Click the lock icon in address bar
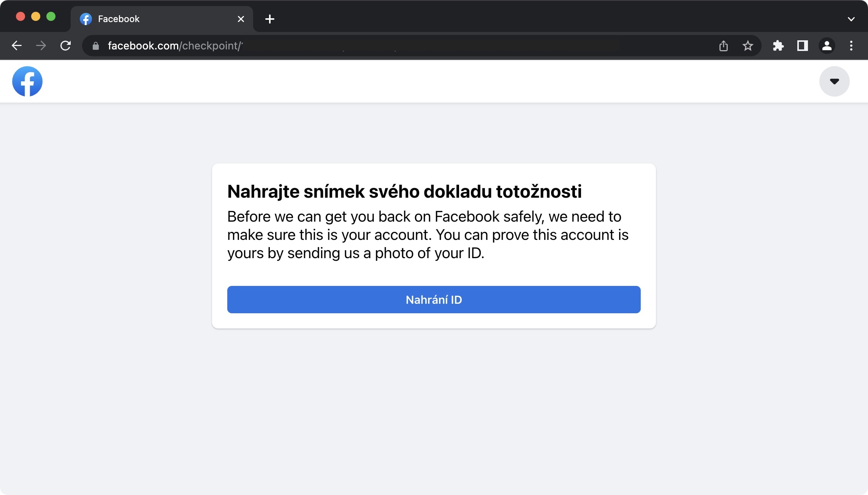This screenshot has width=868, height=495. (96, 46)
